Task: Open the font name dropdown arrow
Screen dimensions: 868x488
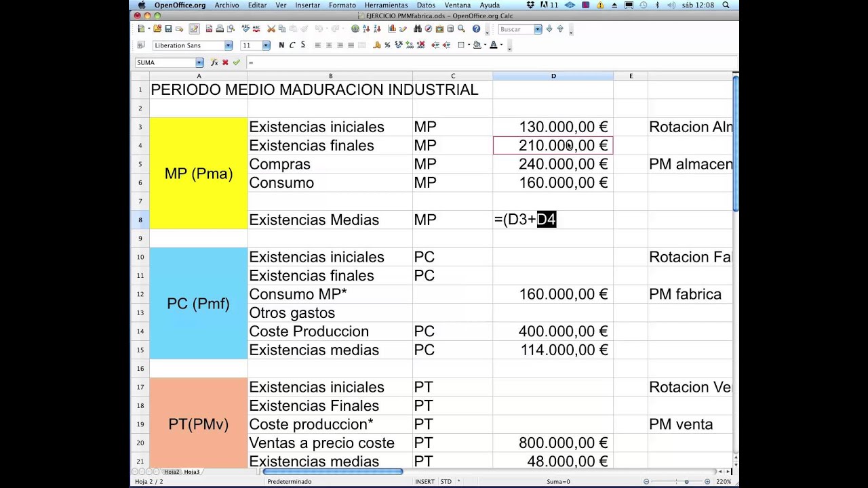Action: click(229, 45)
